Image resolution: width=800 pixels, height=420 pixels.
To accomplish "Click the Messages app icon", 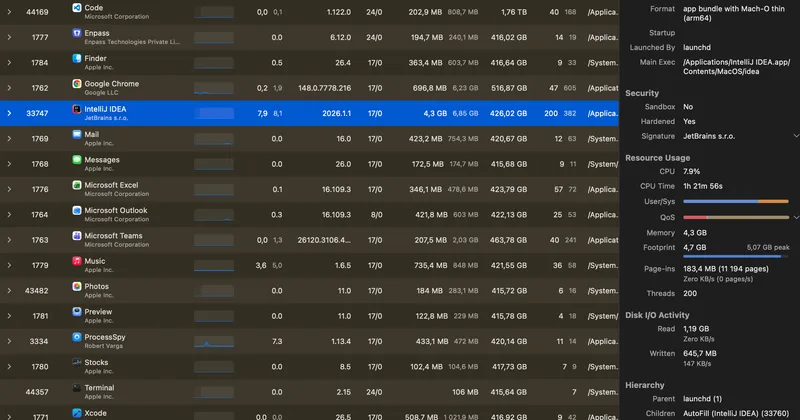I will tap(77, 160).
